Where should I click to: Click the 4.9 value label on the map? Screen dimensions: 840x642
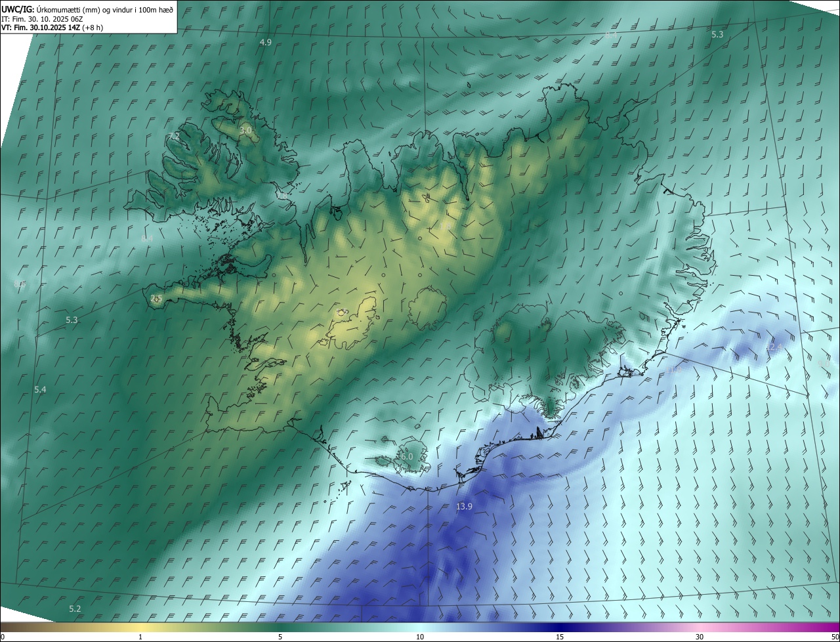[x=266, y=42]
